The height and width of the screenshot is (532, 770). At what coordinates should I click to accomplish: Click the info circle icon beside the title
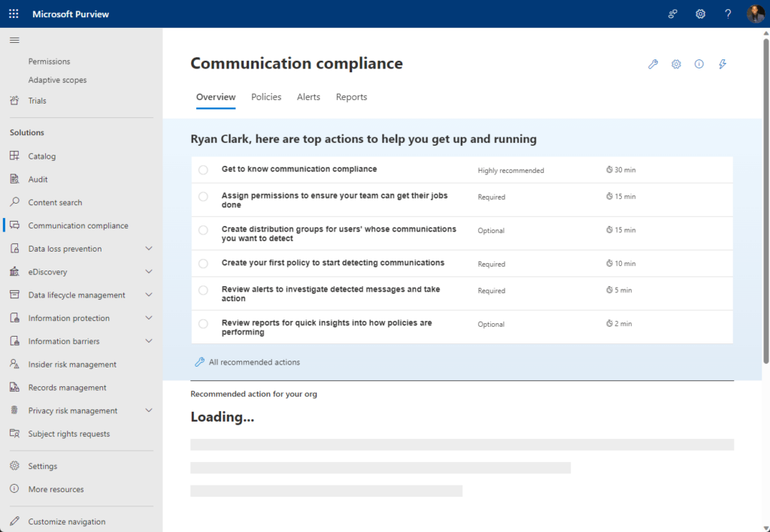tap(699, 65)
